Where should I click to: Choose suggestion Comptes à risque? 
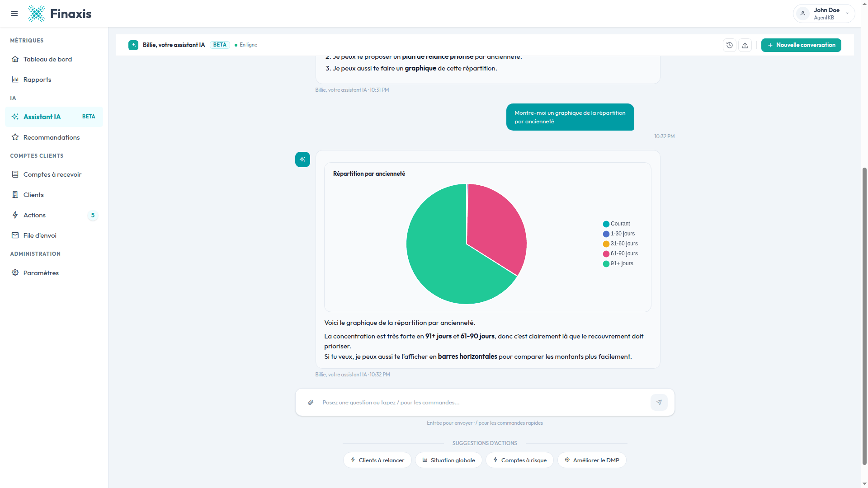519,460
